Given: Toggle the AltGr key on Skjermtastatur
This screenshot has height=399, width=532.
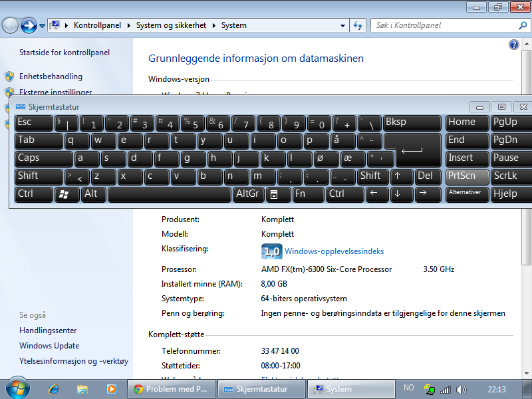Looking at the screenshot, I should click(248, 195).
